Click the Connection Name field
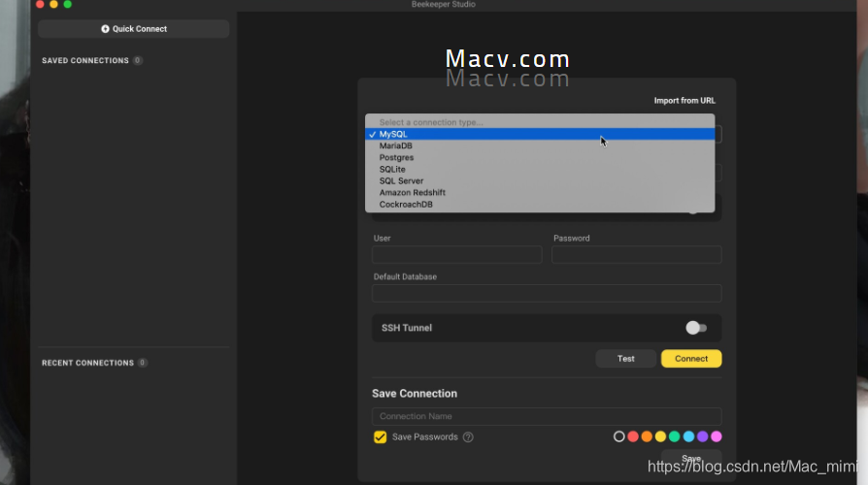The height and width of the screenshot is (485, 868). click(x=547, y=416)
